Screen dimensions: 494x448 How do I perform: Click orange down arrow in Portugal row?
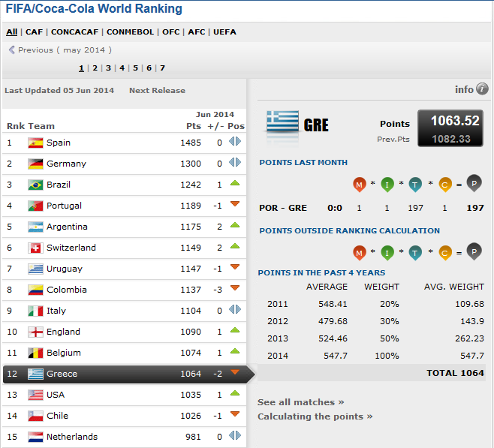click(x=235, y=204)
